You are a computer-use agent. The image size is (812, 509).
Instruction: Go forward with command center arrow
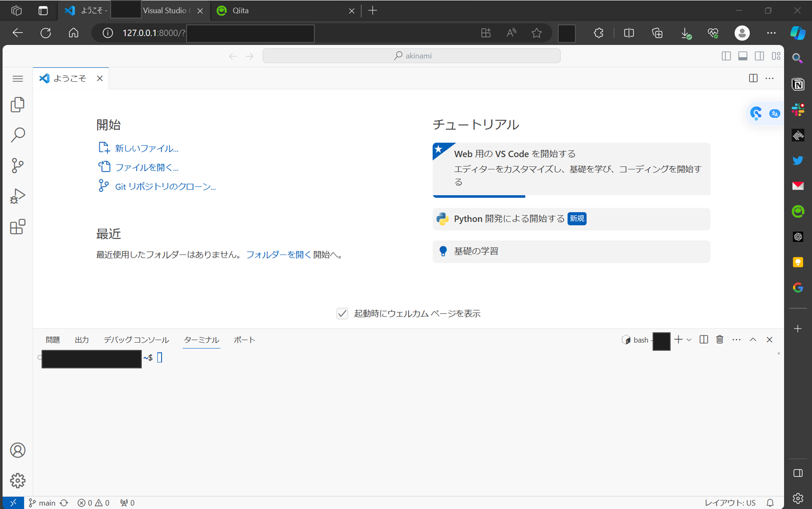click(249, 56)
